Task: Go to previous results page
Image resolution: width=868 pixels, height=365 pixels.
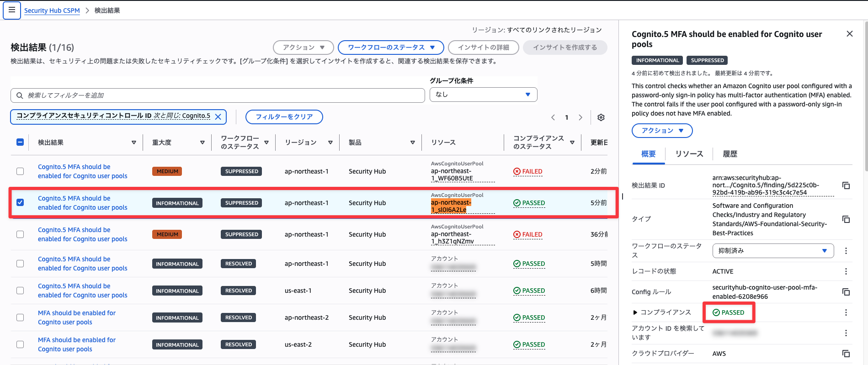Action: pyautogui.click(x=553, y=117)
